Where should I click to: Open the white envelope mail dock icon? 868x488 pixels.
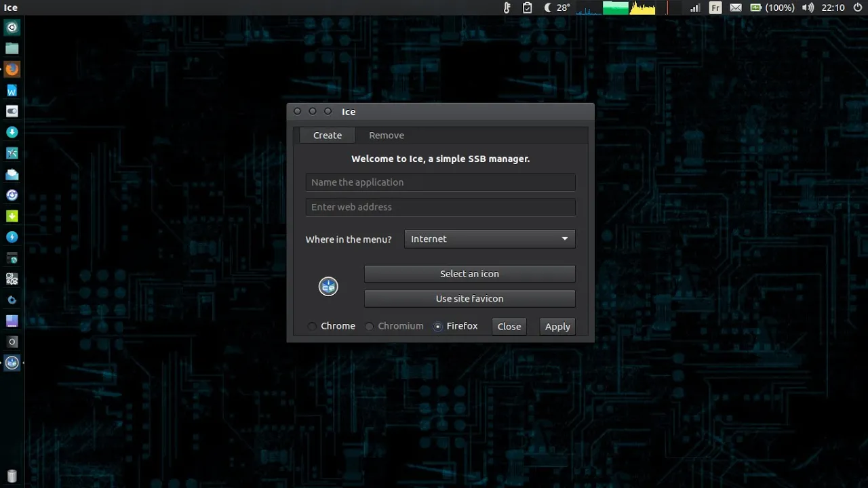[12, 174]
